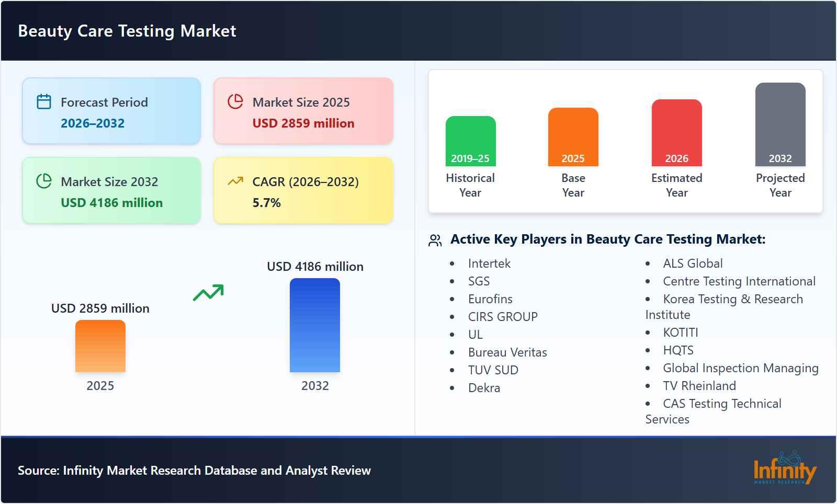Click the 'Base Year' label
The height and width of the screenshot is (504, 837).
click(x=573, y=185)
